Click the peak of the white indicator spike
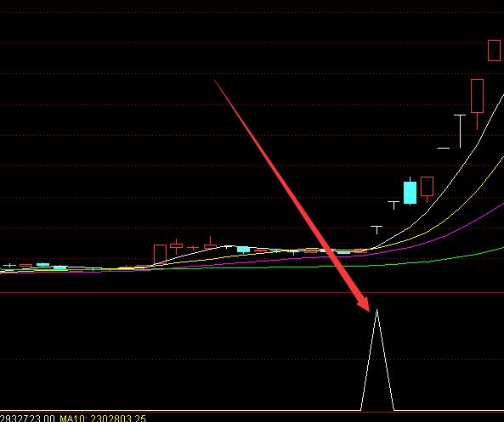The height and width of the screenshot is (422, 504). click(377, 310)
